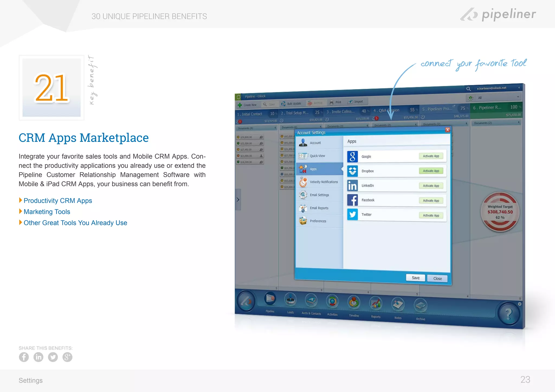Click Create New in toolbar

tap(247, 105)
